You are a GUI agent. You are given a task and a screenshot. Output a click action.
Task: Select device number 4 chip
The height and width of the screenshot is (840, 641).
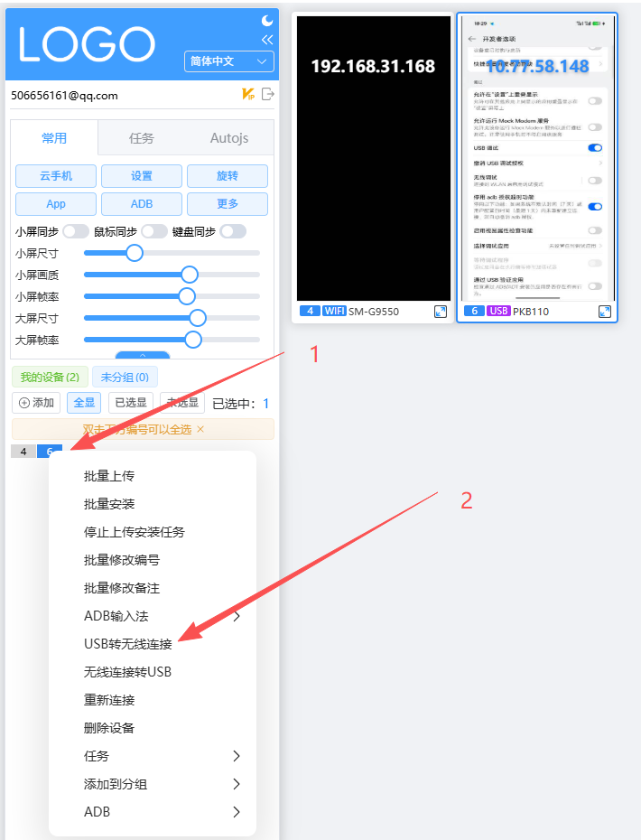click(23, 451)
